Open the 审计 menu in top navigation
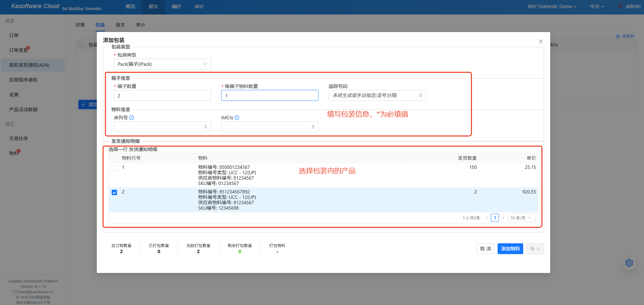Viewport: 644px width, 305px height. (199, 6)
